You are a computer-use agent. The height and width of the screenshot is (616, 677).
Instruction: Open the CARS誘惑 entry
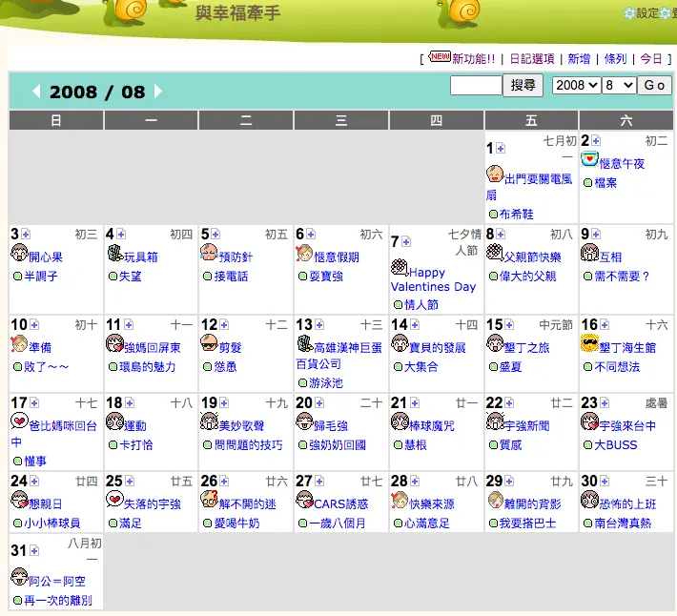coord(341,504)
